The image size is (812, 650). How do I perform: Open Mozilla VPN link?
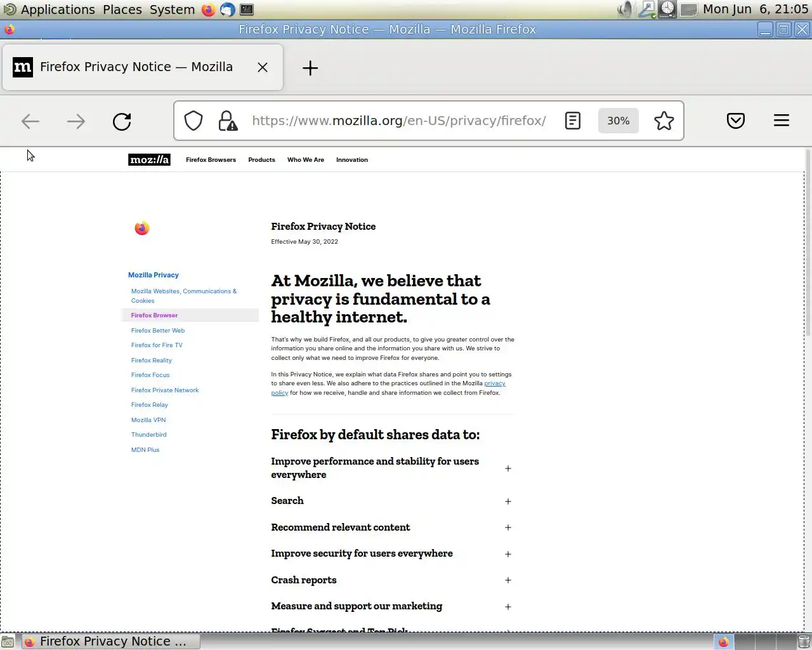click(148, 420)
